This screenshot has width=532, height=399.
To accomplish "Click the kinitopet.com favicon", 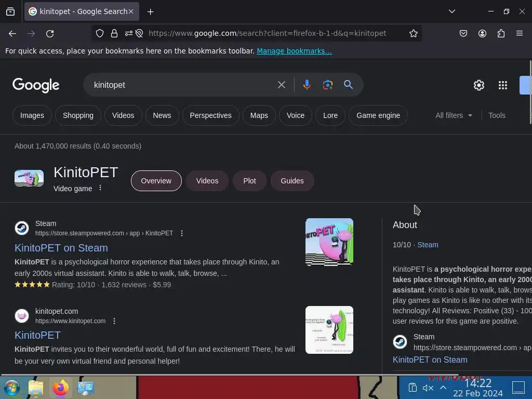I will 22,315.
